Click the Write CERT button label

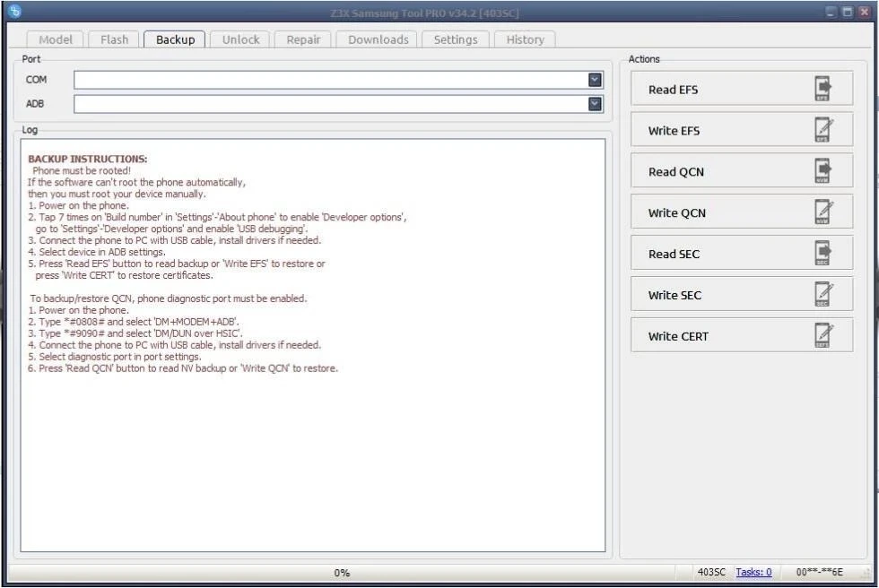coord(678,336)
